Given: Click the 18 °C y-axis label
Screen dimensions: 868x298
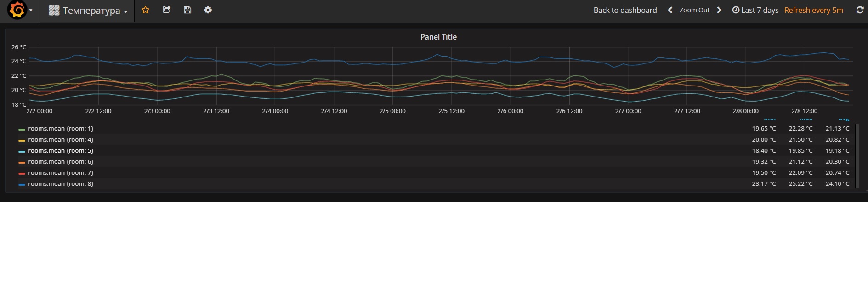Looking at the screenshot, I should 19,104.
